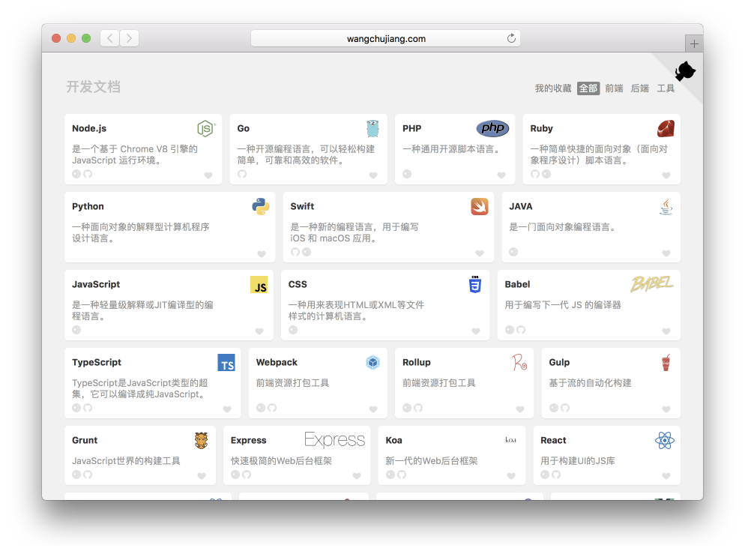The image size is (745, 560).
Task: Click the 开发文档 page heading
Action: pyautogui.click(x=93, y=87)
